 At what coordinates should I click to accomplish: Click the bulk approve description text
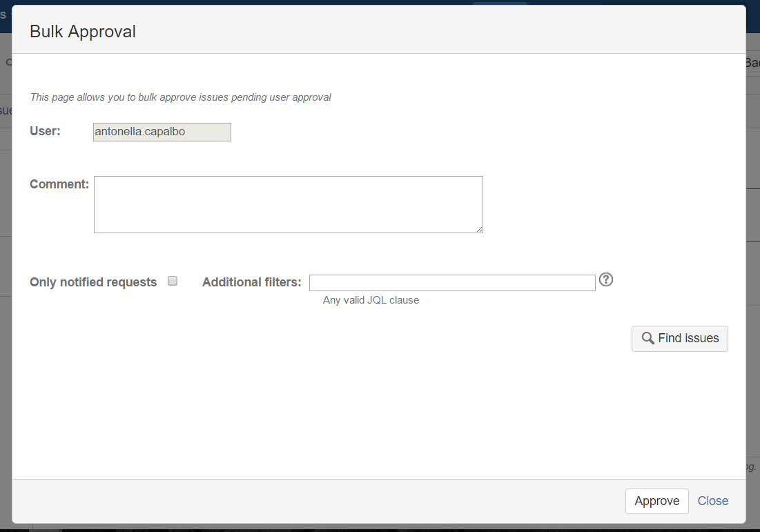(180, 97)
